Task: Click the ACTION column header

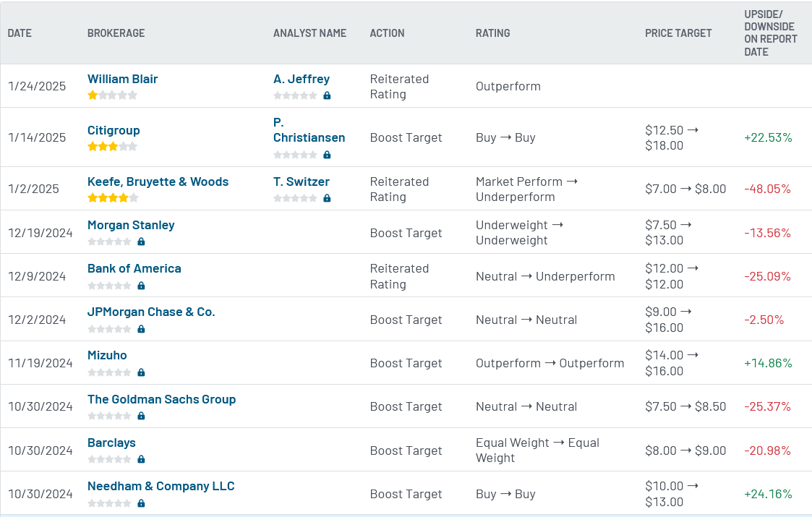Action: [x=387, y=33]
